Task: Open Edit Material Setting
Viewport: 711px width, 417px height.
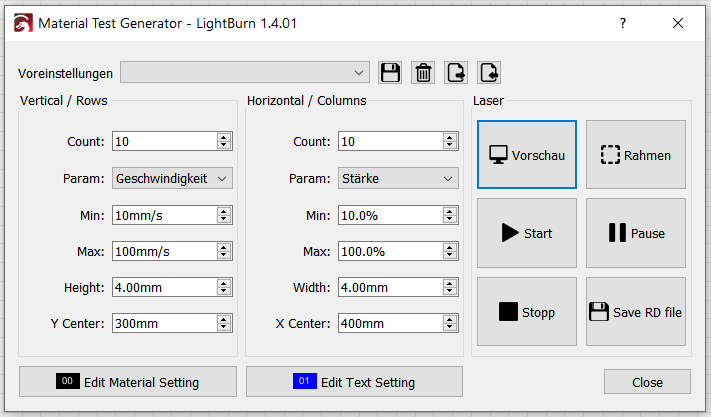Action: tap(128, 382)
